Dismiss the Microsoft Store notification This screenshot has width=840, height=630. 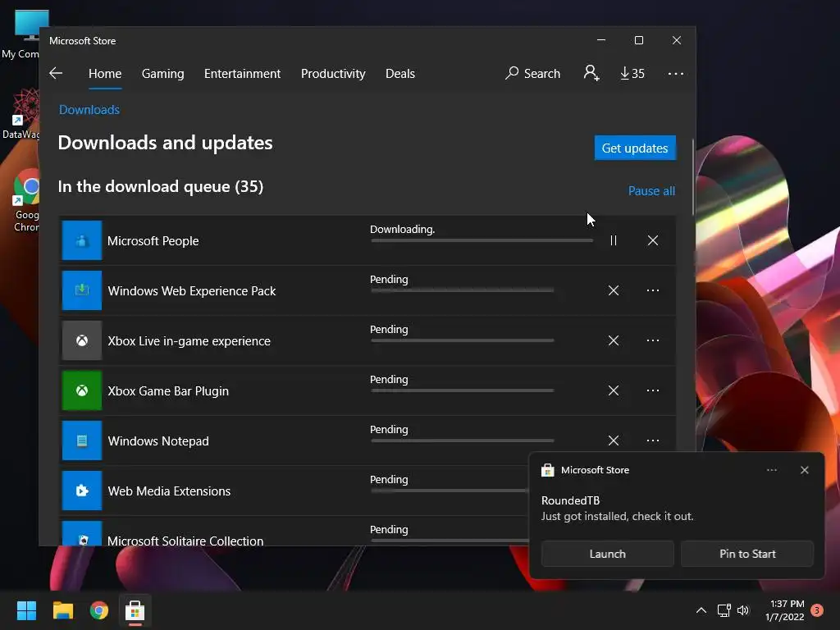[804, 470]
